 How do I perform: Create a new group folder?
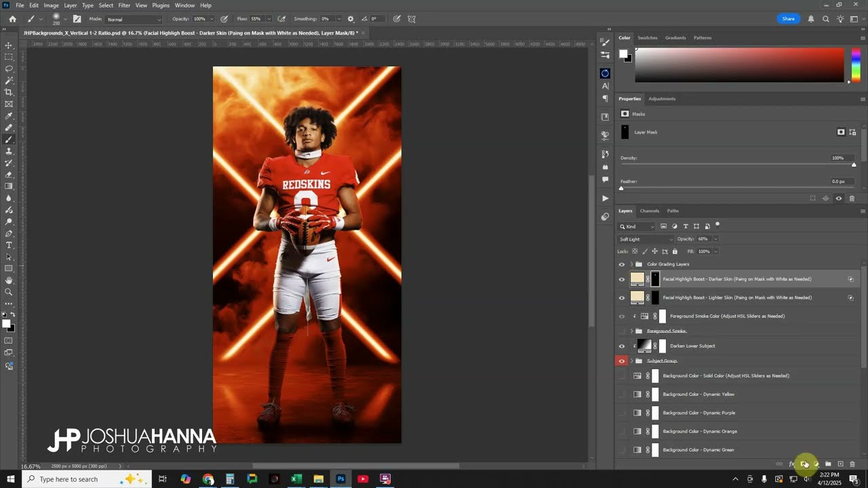point(828,464)
